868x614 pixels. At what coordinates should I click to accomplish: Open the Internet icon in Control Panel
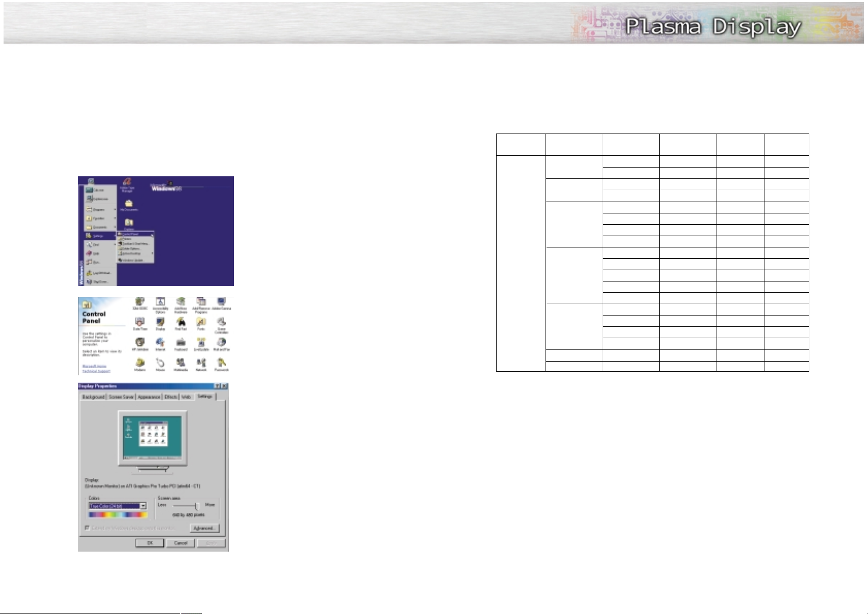click(160, 344)
